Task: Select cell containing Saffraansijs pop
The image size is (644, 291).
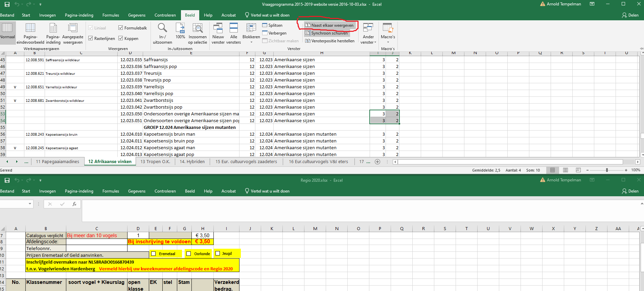Action: click(x=191, y=66)
